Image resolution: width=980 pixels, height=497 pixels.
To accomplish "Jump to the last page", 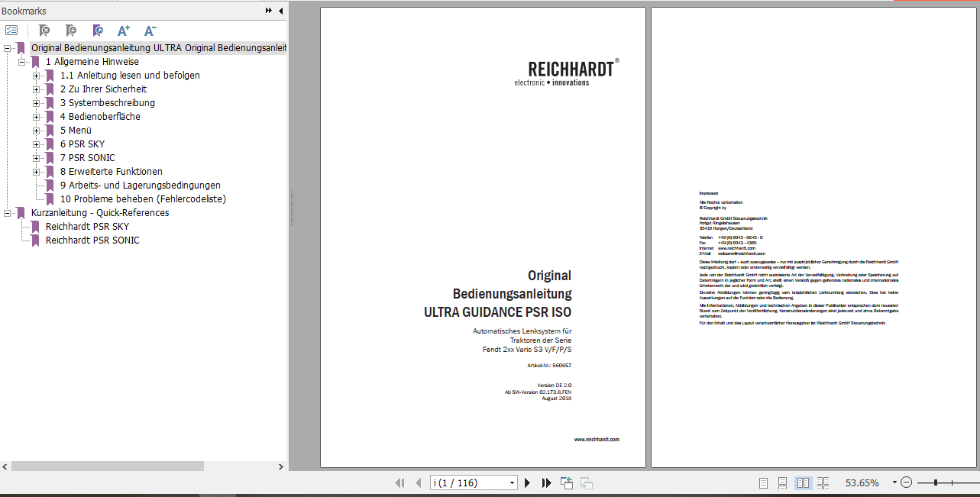I will point(546,482).
